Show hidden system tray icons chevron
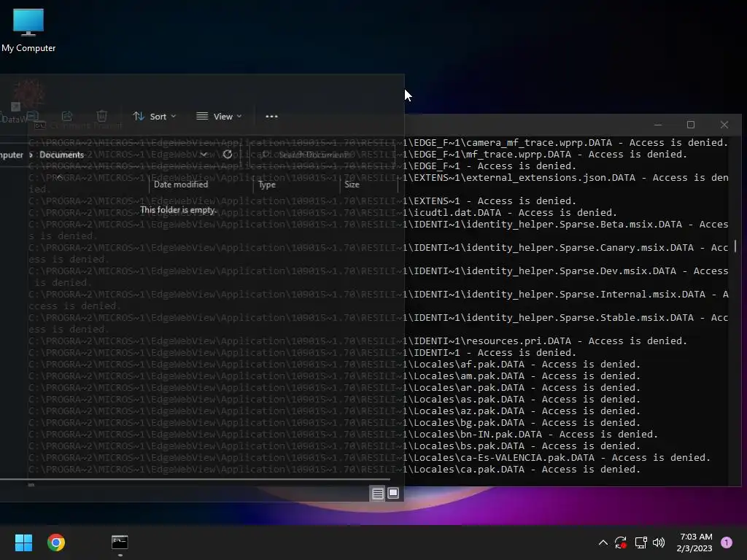The width and height of the screenshot is (747, 560). coord(603,542)
